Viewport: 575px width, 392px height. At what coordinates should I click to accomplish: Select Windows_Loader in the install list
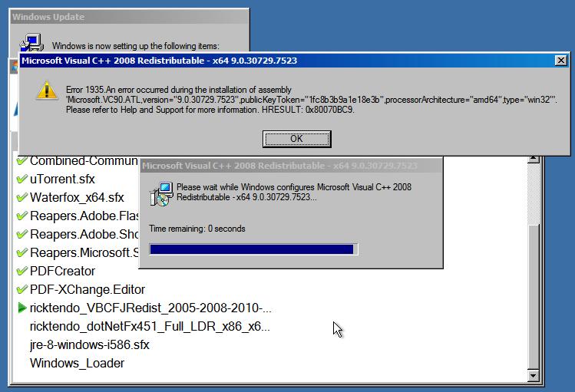point(78,363)
